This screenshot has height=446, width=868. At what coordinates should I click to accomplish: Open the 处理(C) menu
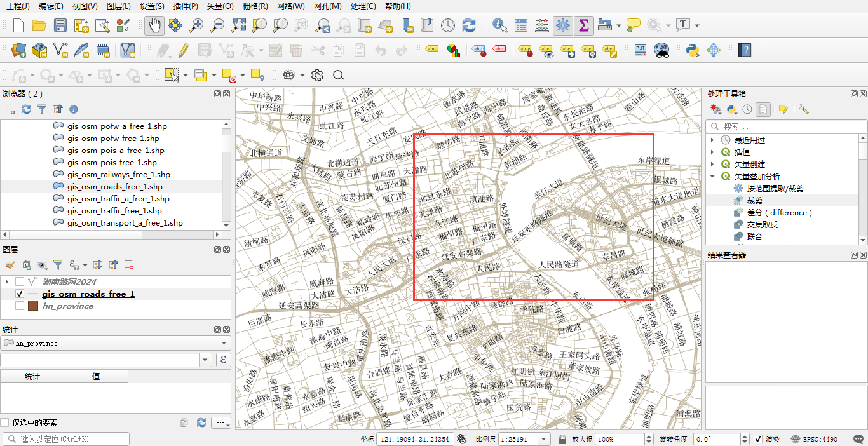(363, 6)
